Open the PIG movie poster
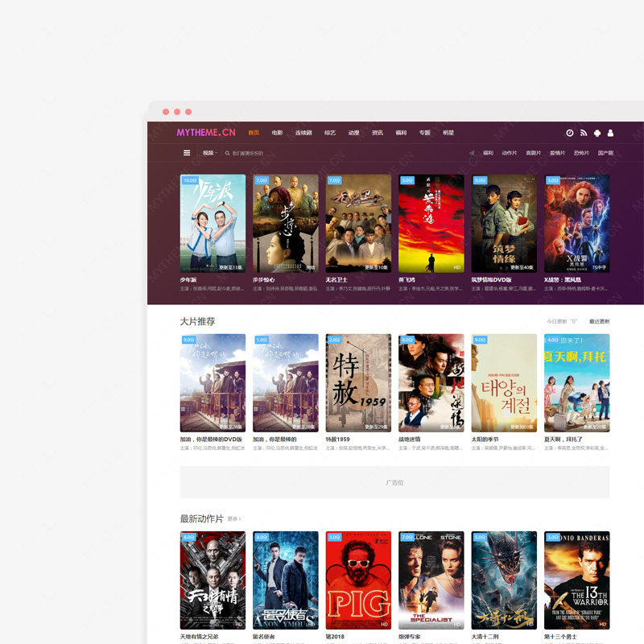 358,580
